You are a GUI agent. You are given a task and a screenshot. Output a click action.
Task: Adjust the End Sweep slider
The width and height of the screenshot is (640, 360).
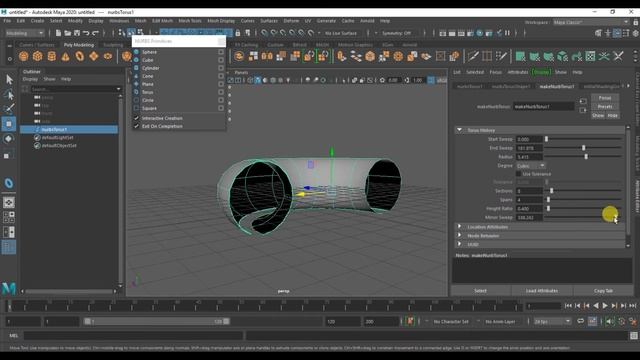pyautogui.click(x=583, y=148)
